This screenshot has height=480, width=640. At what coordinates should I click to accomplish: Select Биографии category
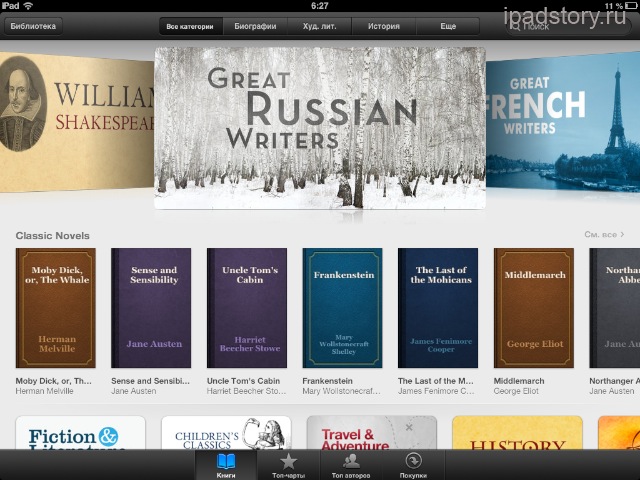click(x=255, y=26)
